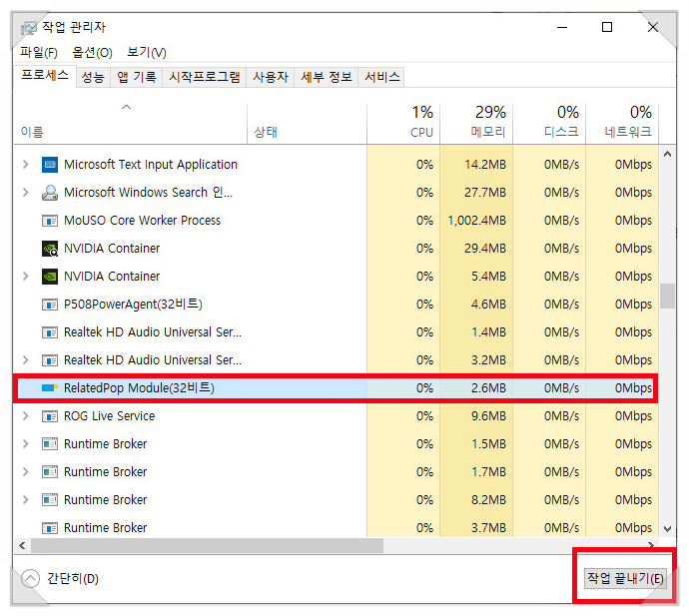Click the Runtime Broker icon with 3.7MB memory
This screenshot has width=689, height=616.
click(x=50, y=528)
